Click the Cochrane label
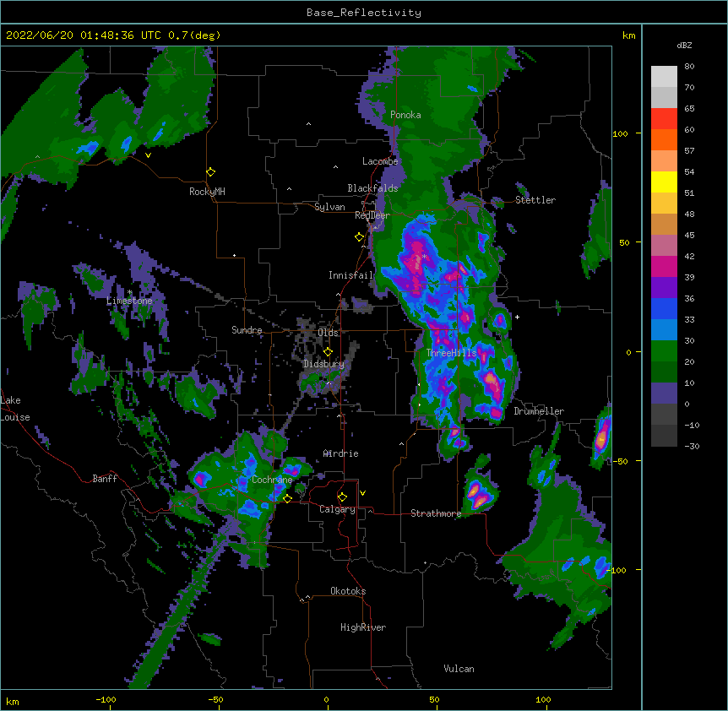This screenshot has width=728, height=711. coord(272,480)
